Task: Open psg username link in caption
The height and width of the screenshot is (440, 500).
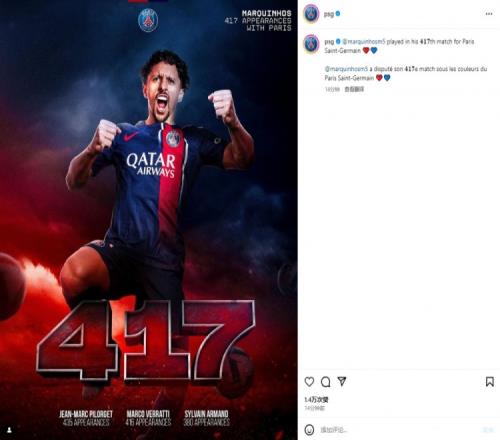Action: pyautogui.click(x=329, y=42)
